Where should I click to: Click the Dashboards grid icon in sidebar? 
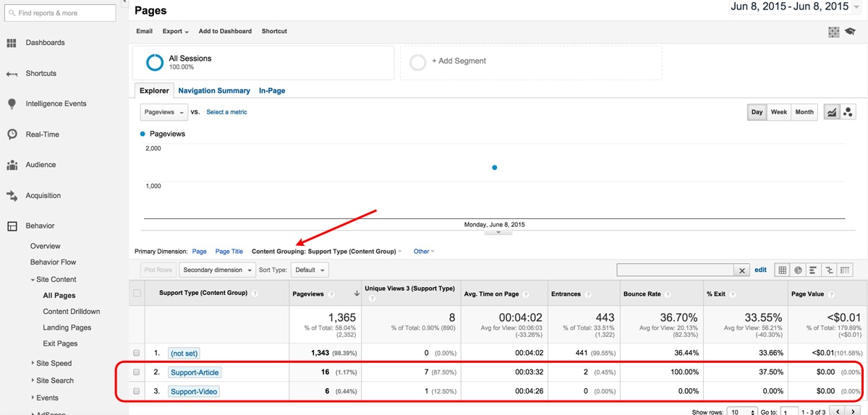12,43
